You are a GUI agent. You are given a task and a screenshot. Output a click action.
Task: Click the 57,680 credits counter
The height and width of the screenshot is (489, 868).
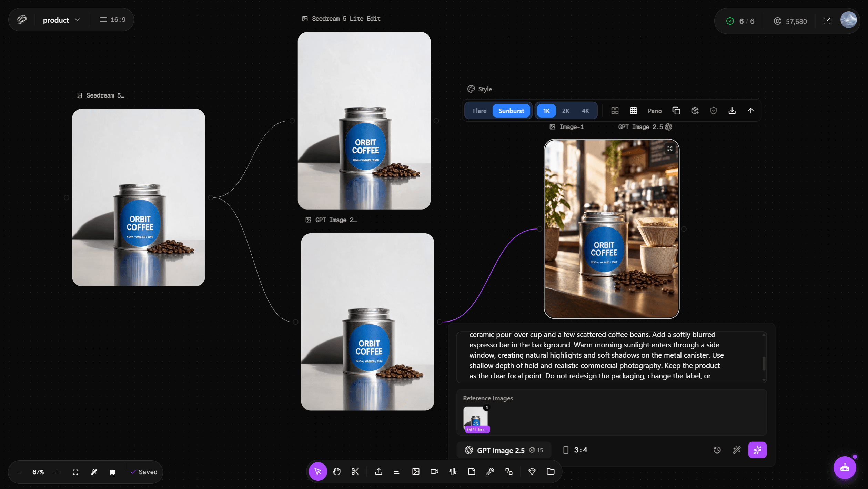790,21
